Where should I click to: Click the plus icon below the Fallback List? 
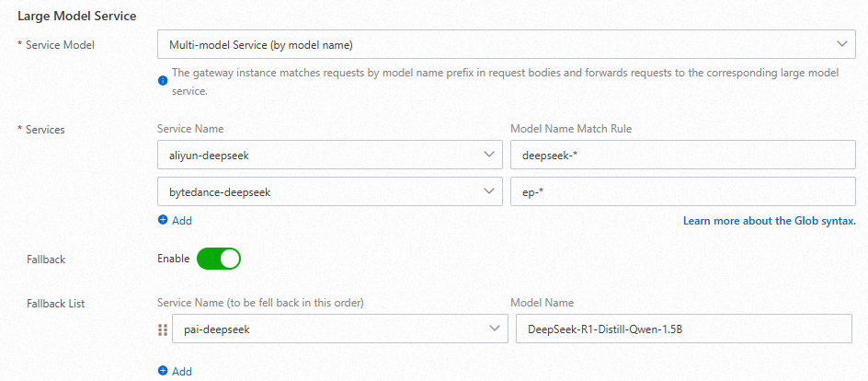point(163,371)
